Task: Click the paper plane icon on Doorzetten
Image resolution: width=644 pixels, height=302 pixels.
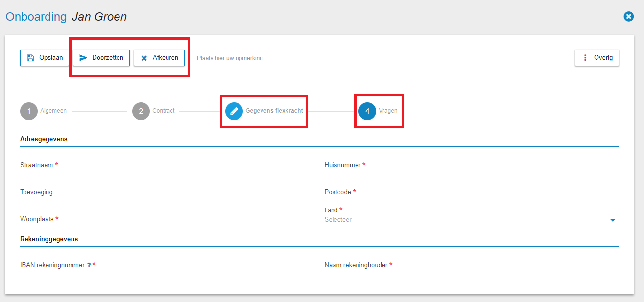Action: (x=83, y=58)
